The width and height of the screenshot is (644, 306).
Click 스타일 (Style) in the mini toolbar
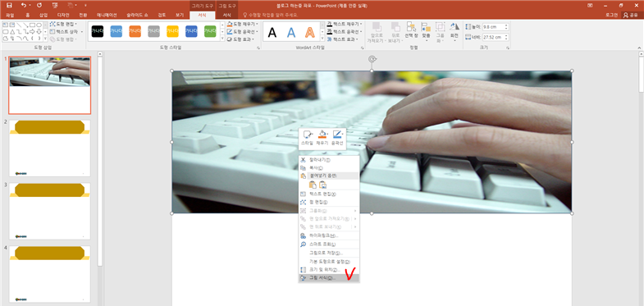point(307,138)
